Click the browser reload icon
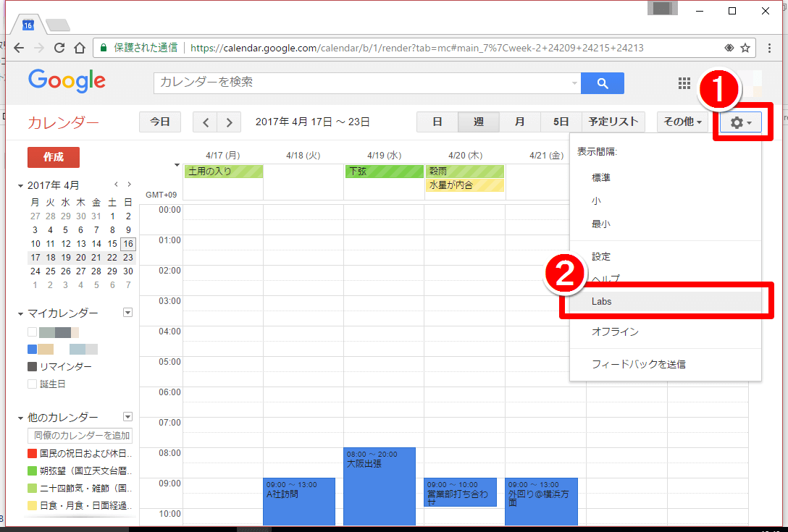788x532 pixels. pos(60,48)
